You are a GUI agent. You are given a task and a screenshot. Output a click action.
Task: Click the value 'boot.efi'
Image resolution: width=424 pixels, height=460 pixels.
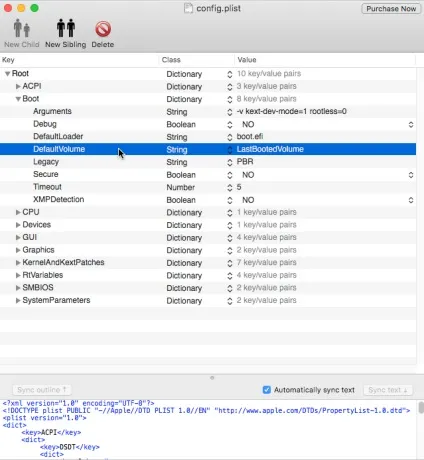pyautogui.click(x=250, y=137)
